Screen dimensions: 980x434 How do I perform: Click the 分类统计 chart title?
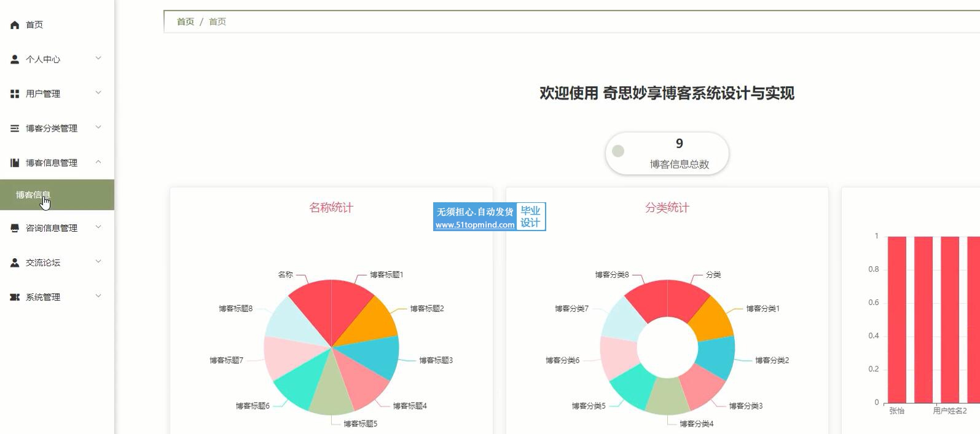click(667, 208)
